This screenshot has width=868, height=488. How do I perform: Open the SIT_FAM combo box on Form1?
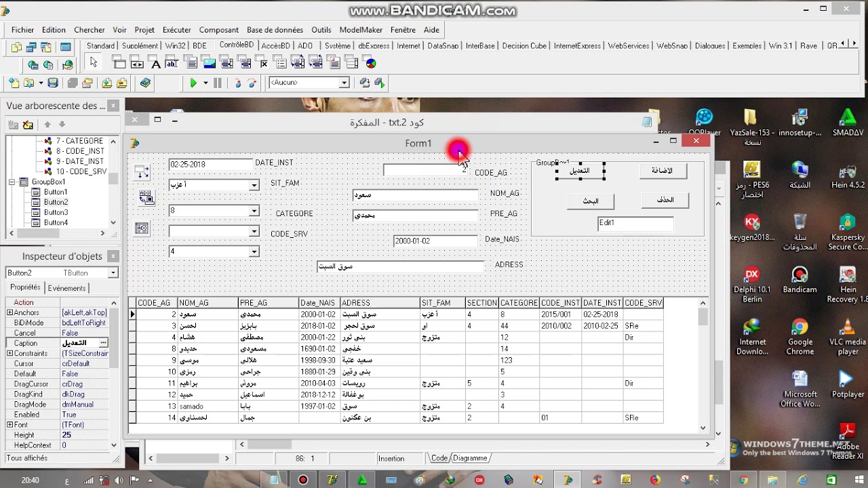[254, 185]
